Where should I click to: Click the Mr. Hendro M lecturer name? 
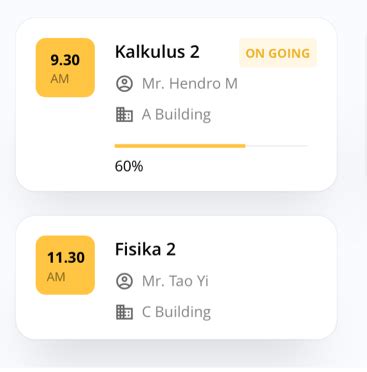tap(190, 84)
